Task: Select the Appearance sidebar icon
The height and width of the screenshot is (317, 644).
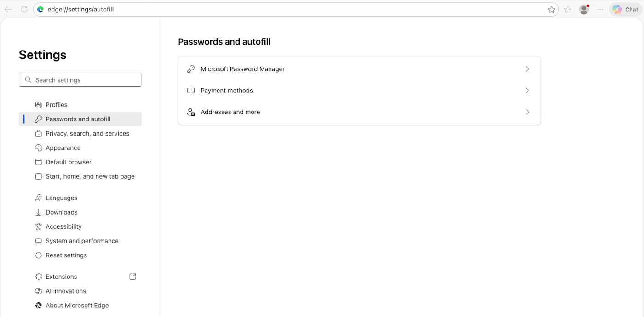Action: click(38, 147)
